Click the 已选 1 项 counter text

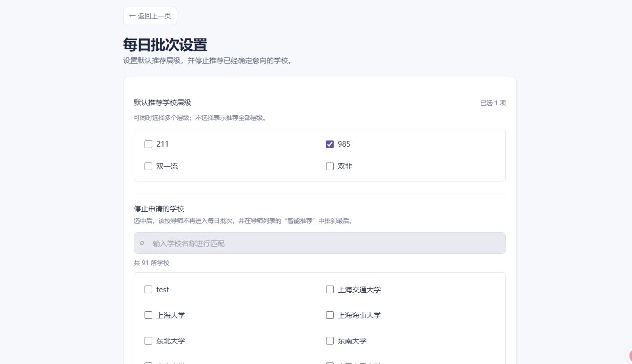pos(493,103)
